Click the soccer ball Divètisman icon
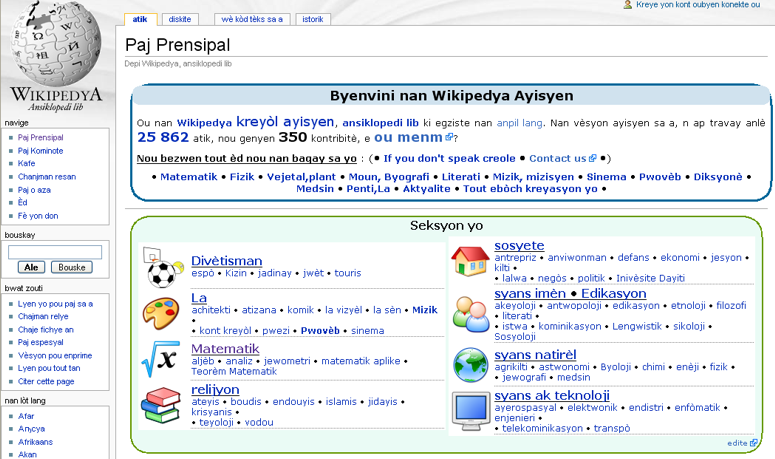 (x=163, y=267)
